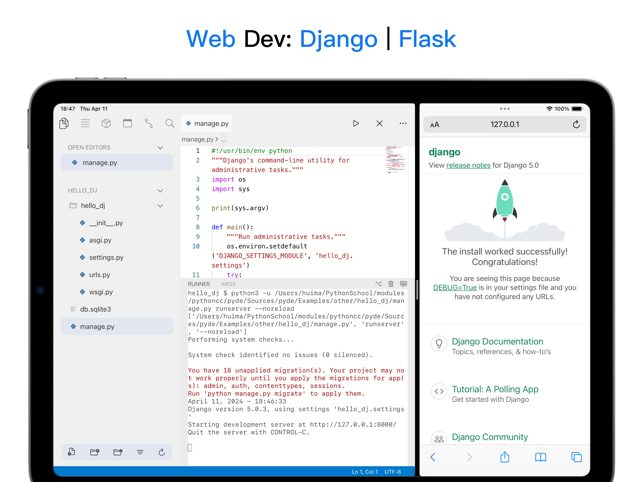This screenshot has width=643, height=482.
Task: Click the django logo heading
Action: (x=444, y=152)
